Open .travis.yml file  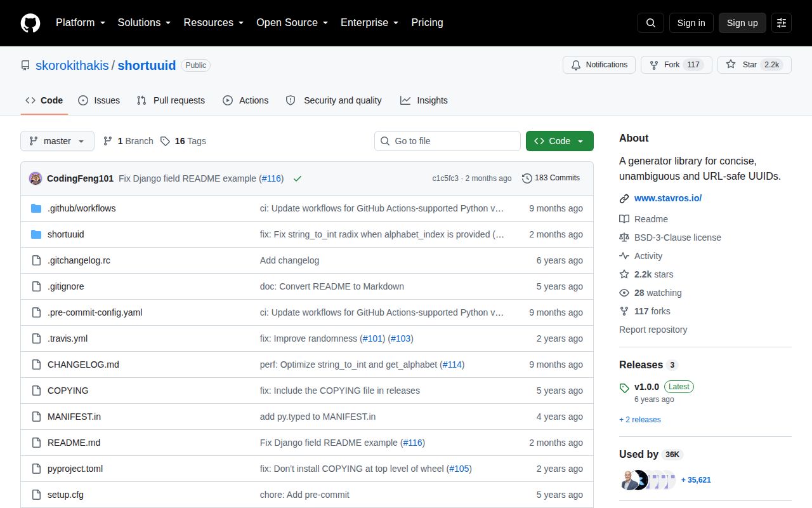click(67, 338)
